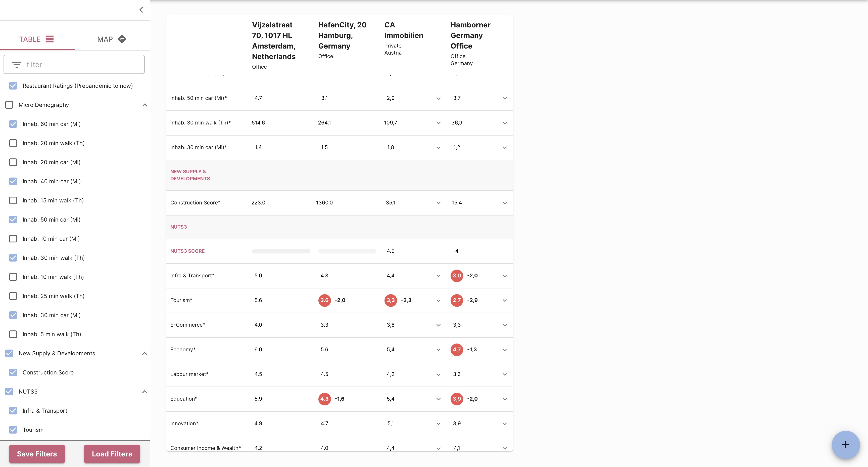Viewport: 868px width, 467px height.
Task: Check the Micro Demography group checkbox
Action: point(9,105)
